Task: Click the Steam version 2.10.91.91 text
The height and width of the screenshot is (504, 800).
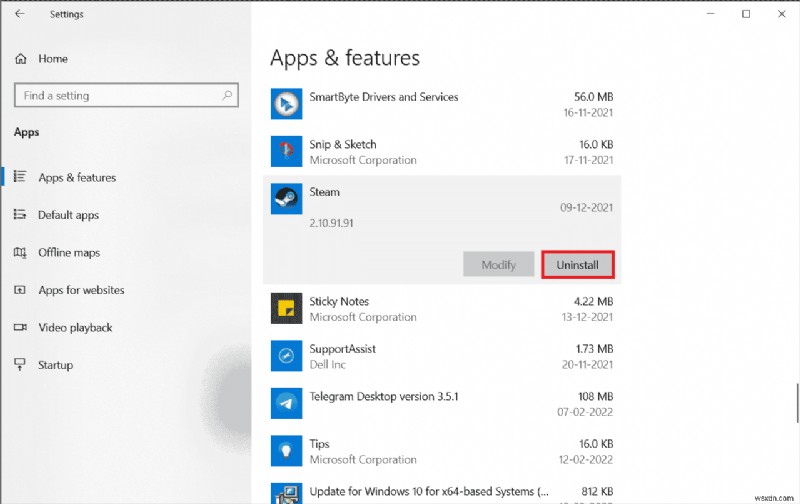Action: point(331,223)
